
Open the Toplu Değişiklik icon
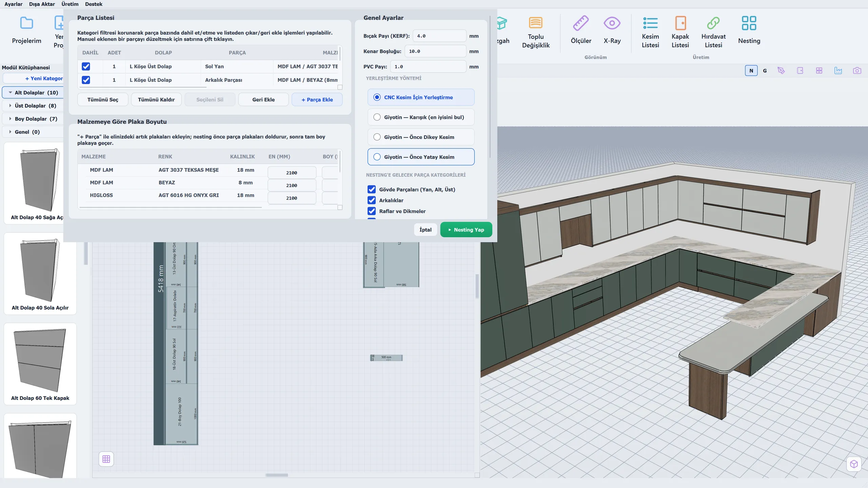click(x=535, y=23)
